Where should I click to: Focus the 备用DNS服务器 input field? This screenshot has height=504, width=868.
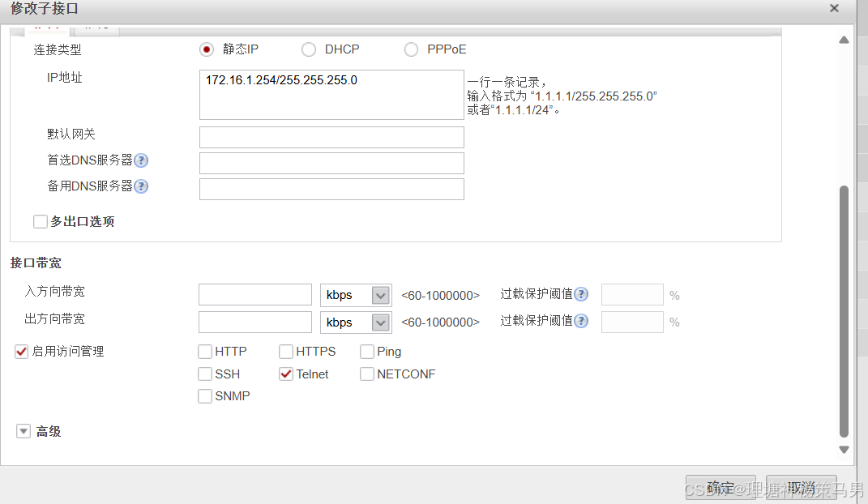click(x=331, y=190)
